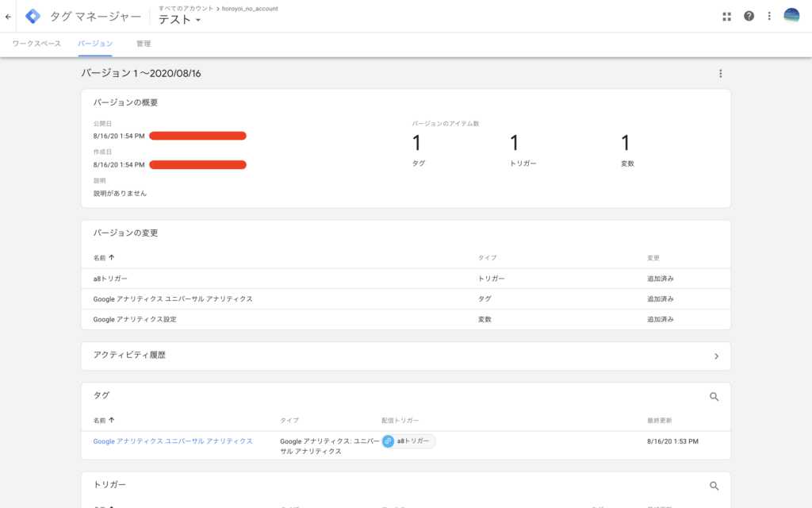Click the a8トリガー firing trigger chip
Screen dimensions: 812x508
pyautogui.click(x=408, y=441)
